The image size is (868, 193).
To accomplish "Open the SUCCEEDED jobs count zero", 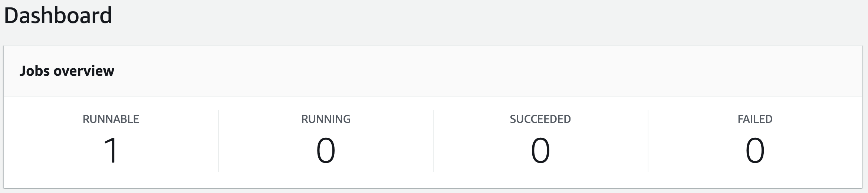I will tap(540, 150).
